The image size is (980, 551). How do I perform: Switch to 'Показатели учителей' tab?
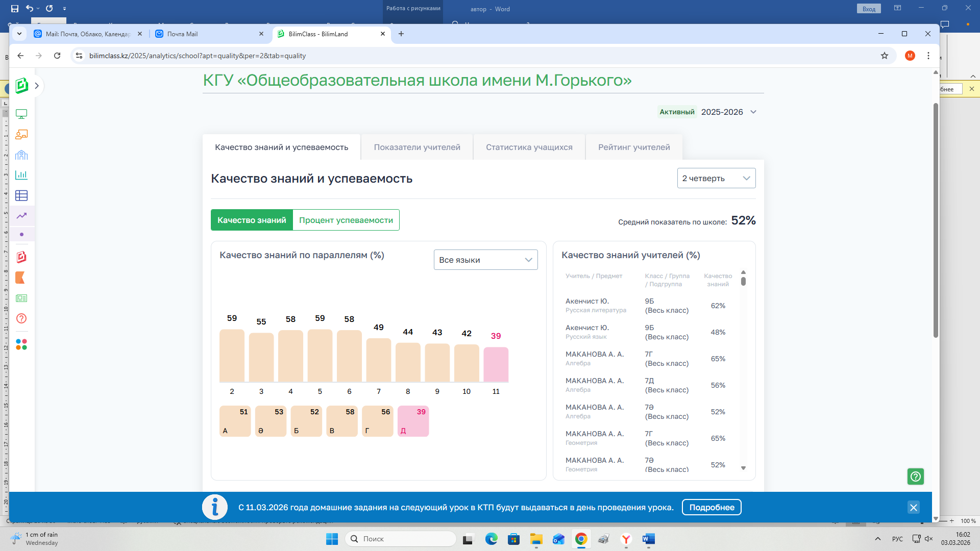pyautogui.click(x=416, y=147)
